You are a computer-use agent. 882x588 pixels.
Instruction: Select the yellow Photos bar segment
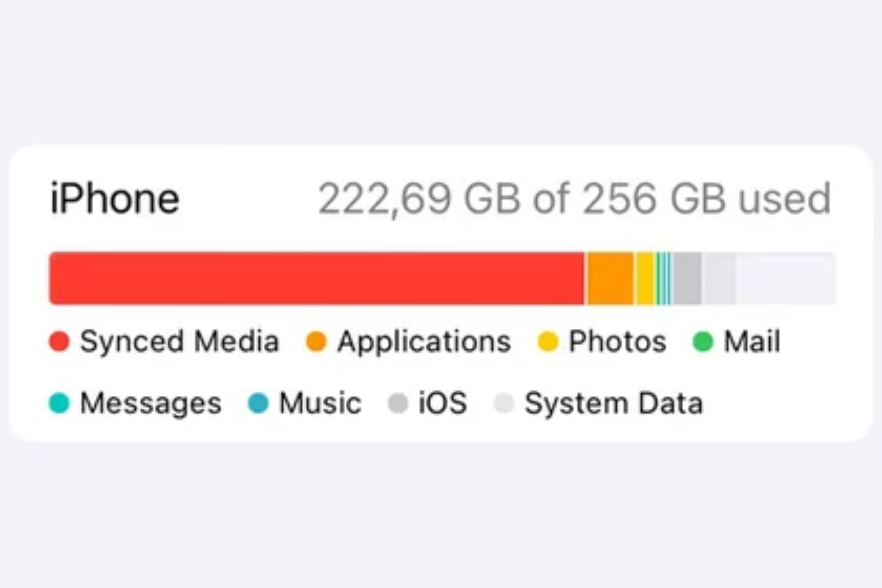pos(645,278)
